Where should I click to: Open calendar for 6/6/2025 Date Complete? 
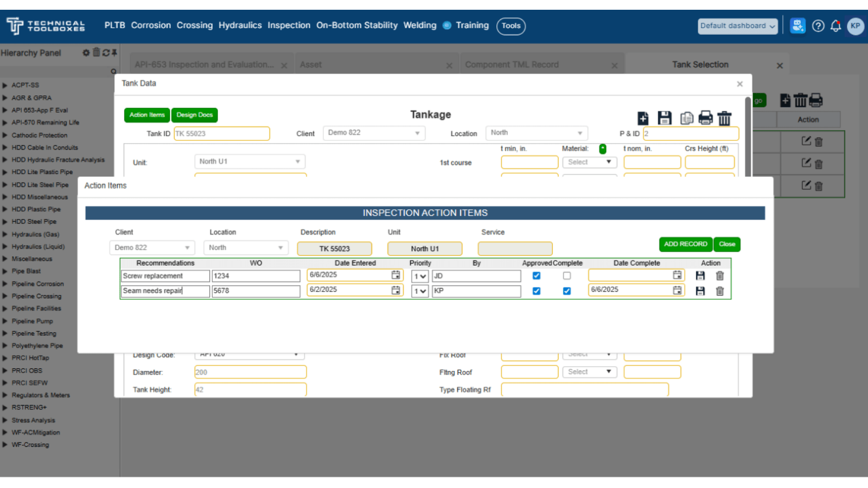tap(677, 290)
